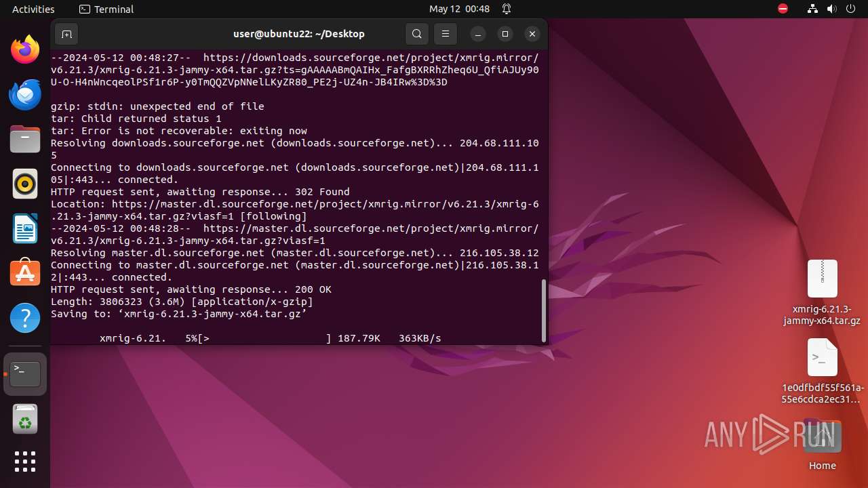Click 'Resolving master.dl.sourceforge.net' line
868x488 pixels.
coord(295,253)
